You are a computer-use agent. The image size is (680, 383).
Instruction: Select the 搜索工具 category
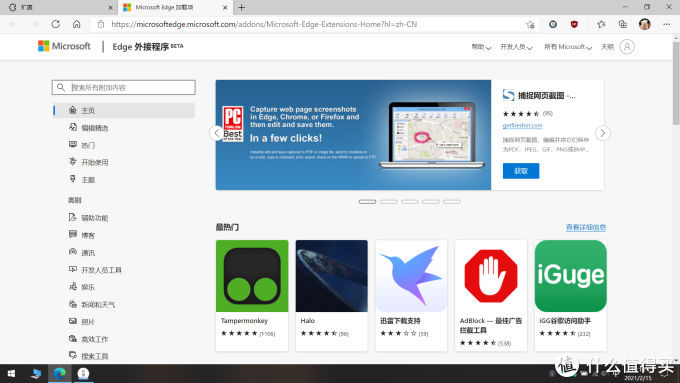[x=88, y=357]
